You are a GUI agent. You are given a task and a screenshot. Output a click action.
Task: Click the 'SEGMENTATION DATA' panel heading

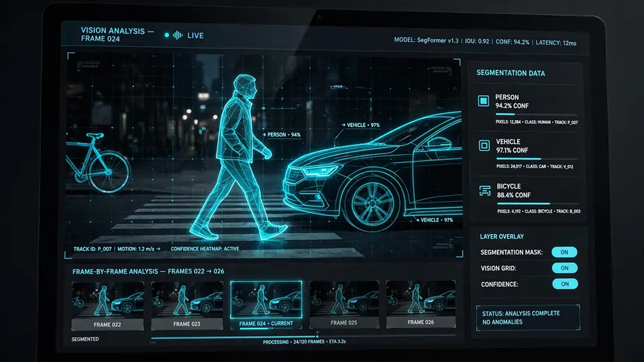511,73
